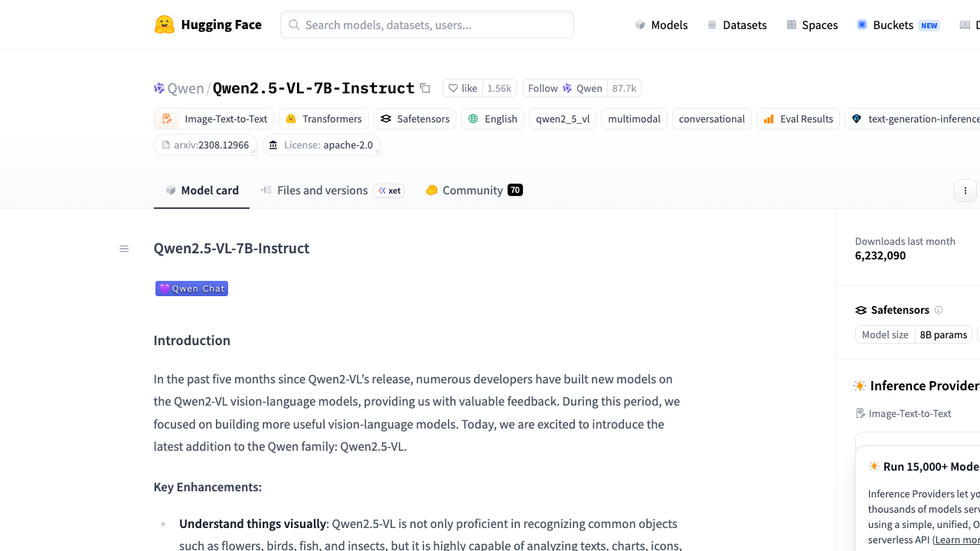Switch to Files and versions tab
This screenshot has width=980, height=551.
click(332, 191)
